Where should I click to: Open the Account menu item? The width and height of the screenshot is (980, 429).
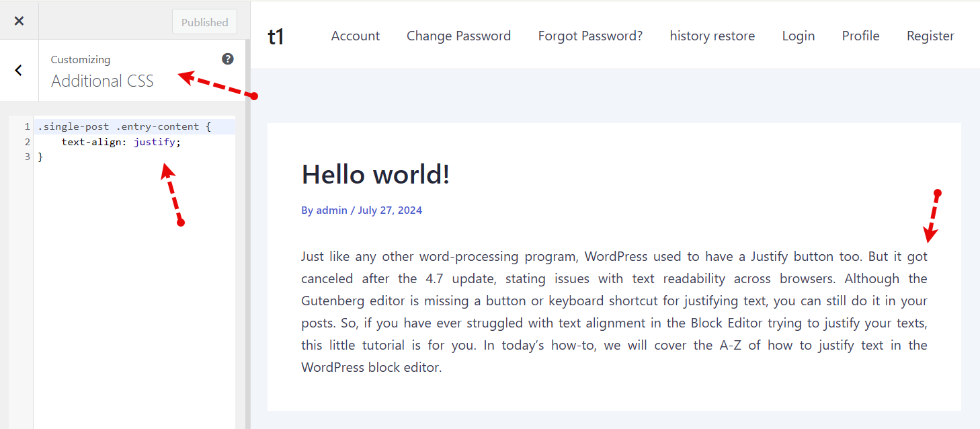click(x=355, y=36)
